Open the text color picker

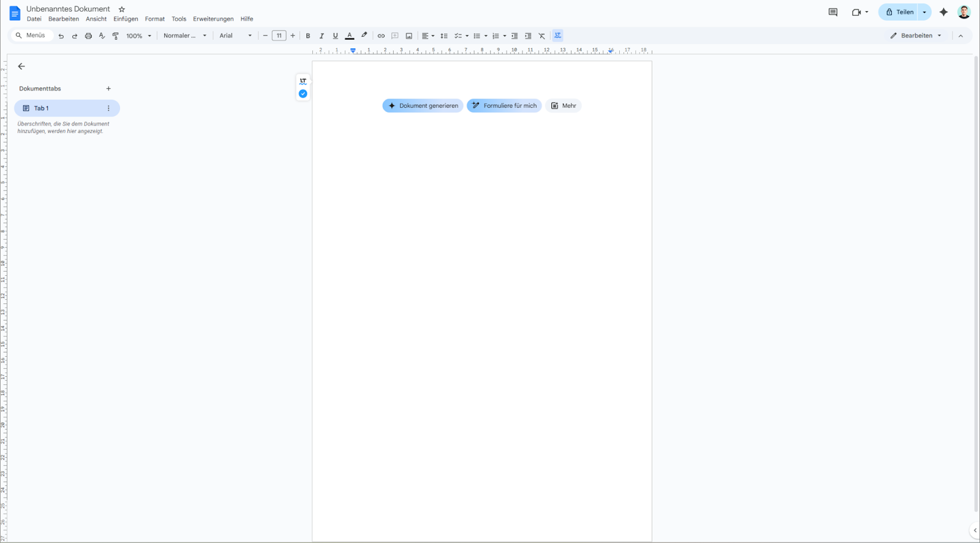click(350, 36)
